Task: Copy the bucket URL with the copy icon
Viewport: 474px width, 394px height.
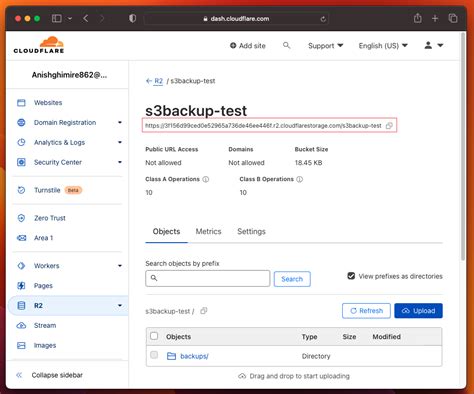Action: point(389,126)
